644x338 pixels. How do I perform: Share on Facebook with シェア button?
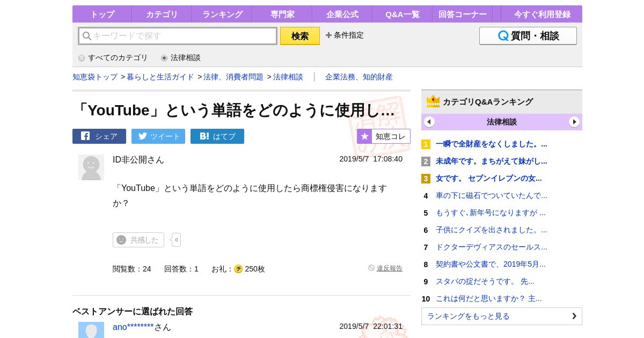[99, 136]
